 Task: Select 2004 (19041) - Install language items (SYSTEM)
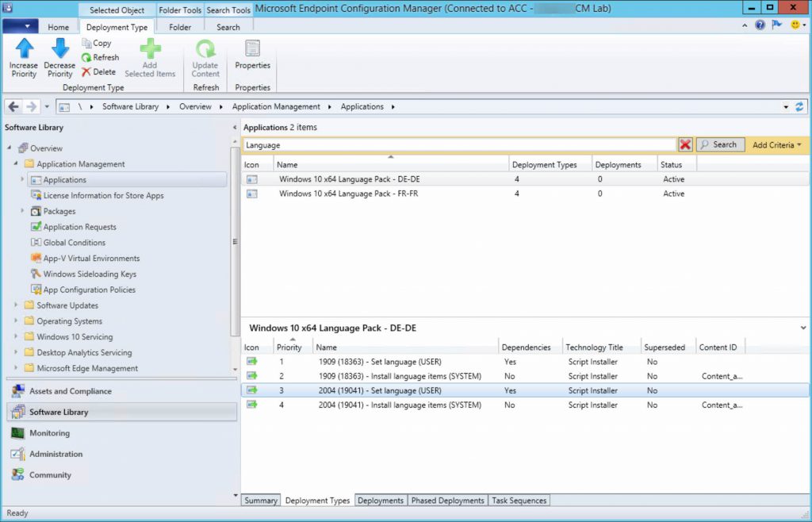coord(525,405)
